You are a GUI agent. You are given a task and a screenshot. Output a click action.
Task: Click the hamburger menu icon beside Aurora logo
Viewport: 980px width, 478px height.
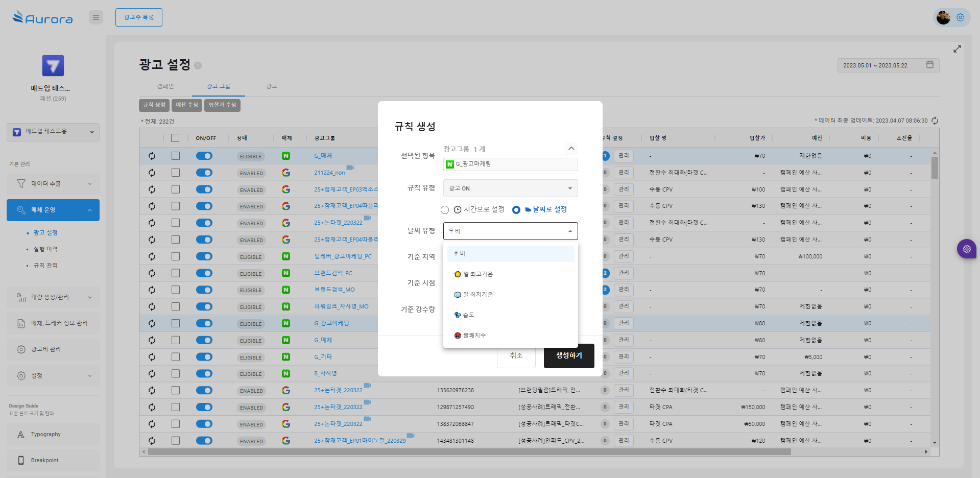[x=95, y=17]
